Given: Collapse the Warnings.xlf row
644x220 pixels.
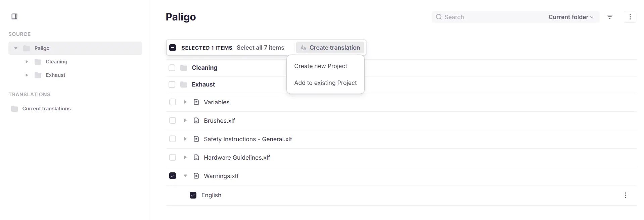Looking at the screenshot, I should 185,176.
